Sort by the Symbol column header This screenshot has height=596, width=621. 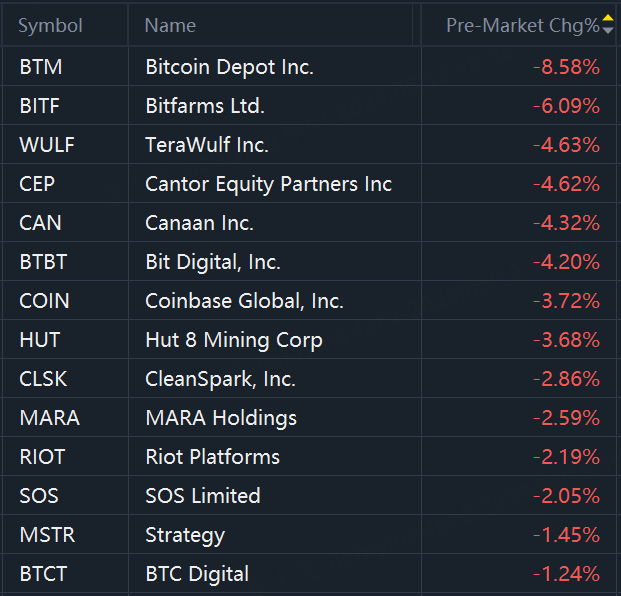[50, 26]
